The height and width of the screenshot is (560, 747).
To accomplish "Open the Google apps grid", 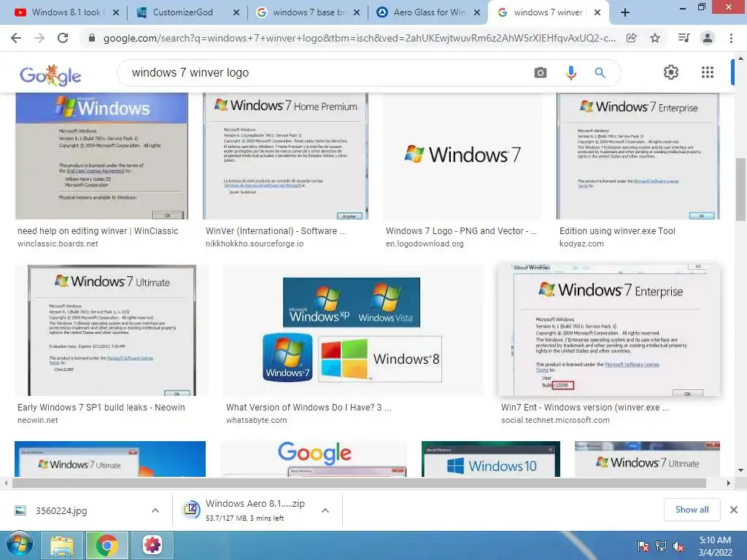I will pos(708,72).
